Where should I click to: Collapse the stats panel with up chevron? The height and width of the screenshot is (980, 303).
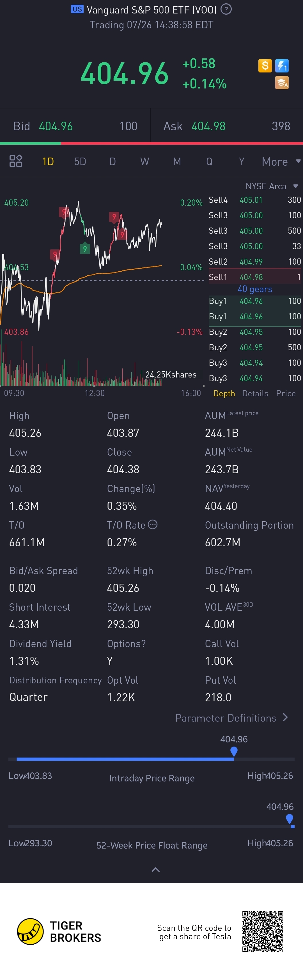click(x=155, y=870)
